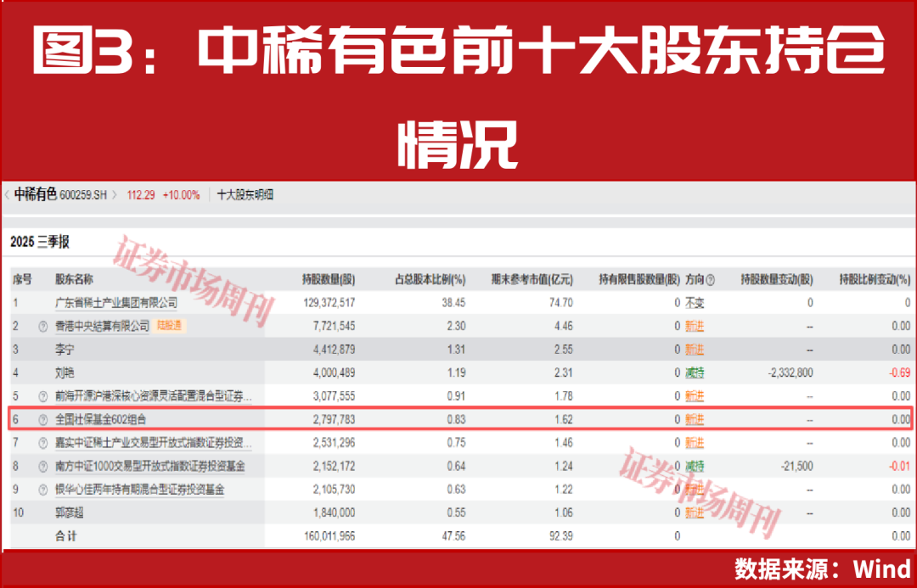
Task: Click the forward chevron after 600259.SH
Action: [113, 195]
